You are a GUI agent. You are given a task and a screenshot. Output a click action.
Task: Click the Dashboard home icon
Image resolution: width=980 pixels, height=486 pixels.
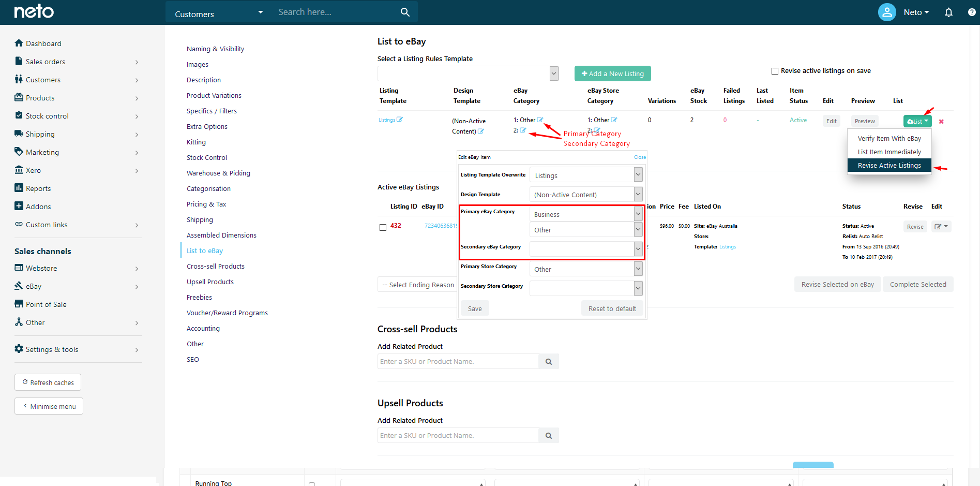19,43
